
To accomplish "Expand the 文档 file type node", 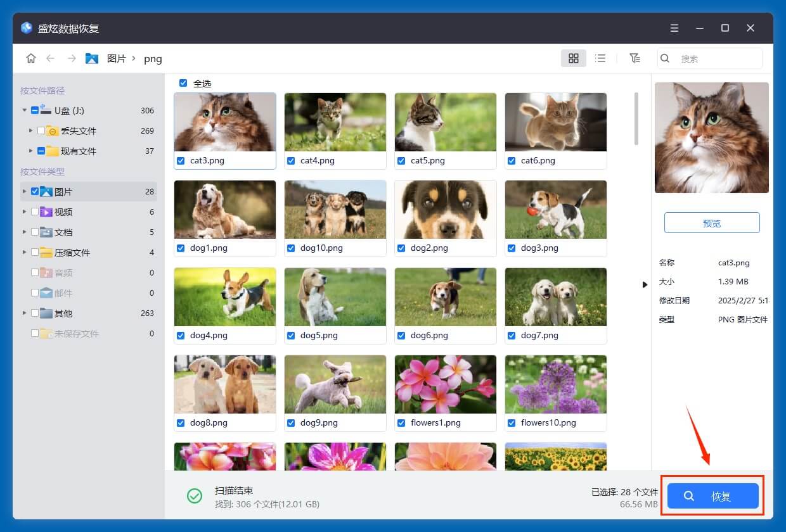I will pos(25,232).
